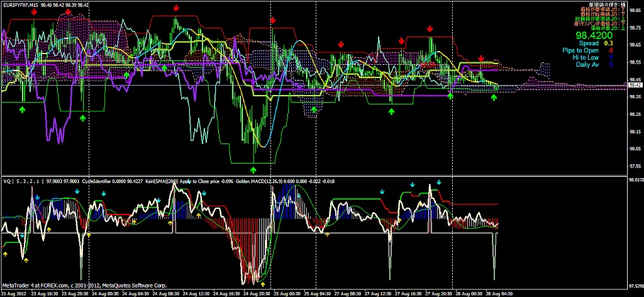
Task: Select the Daily Av label
Action: tap(587, 64)
